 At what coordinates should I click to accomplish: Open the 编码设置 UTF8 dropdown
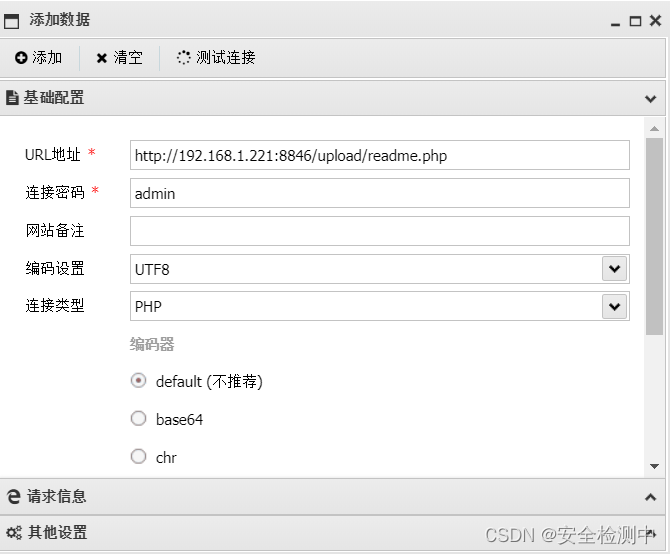615,269
